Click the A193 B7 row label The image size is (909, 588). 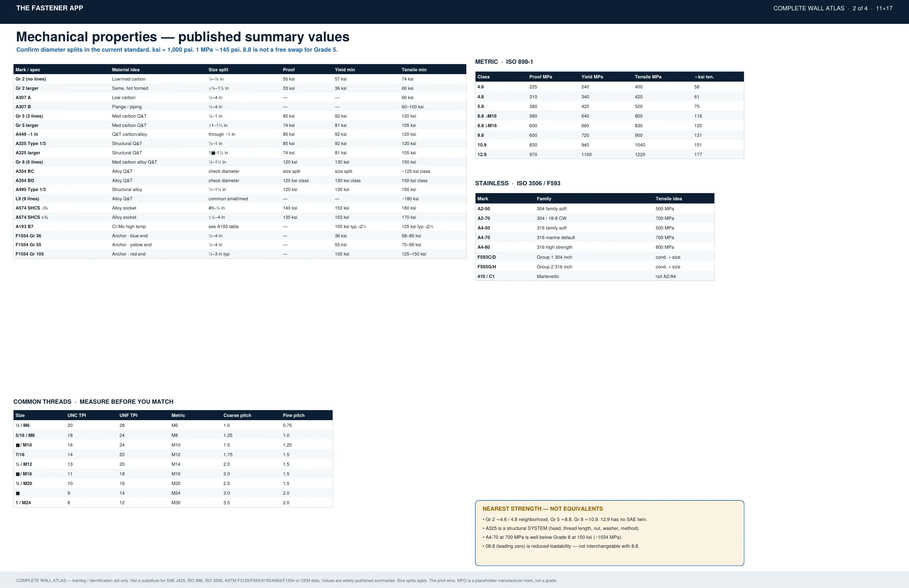(25, 226)
